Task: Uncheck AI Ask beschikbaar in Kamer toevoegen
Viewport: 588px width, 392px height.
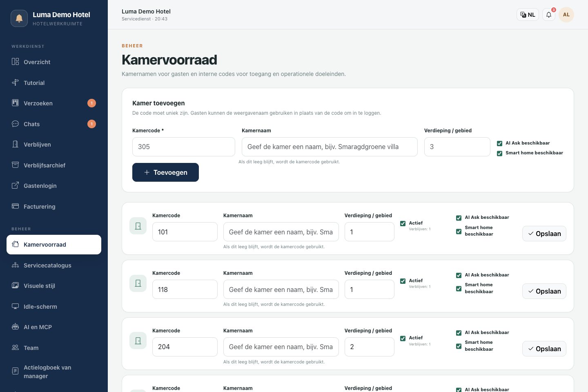Action: (x=499, y=143)
